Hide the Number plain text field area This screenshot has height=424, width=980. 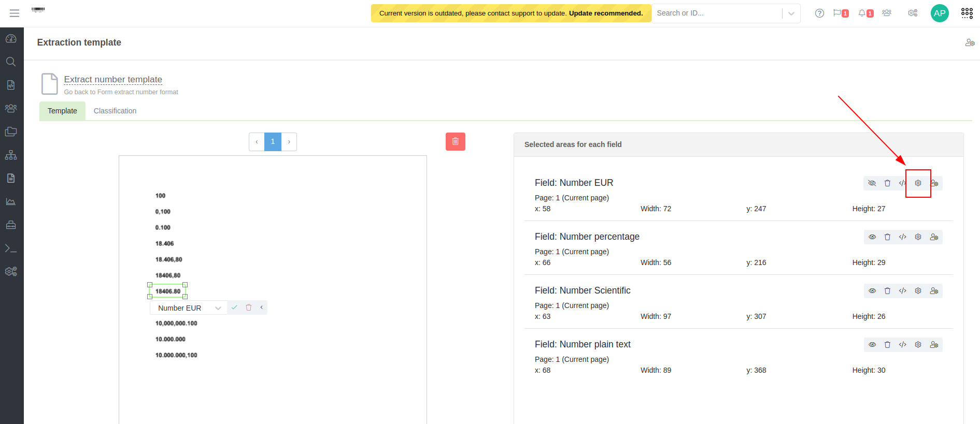[872, 345]
